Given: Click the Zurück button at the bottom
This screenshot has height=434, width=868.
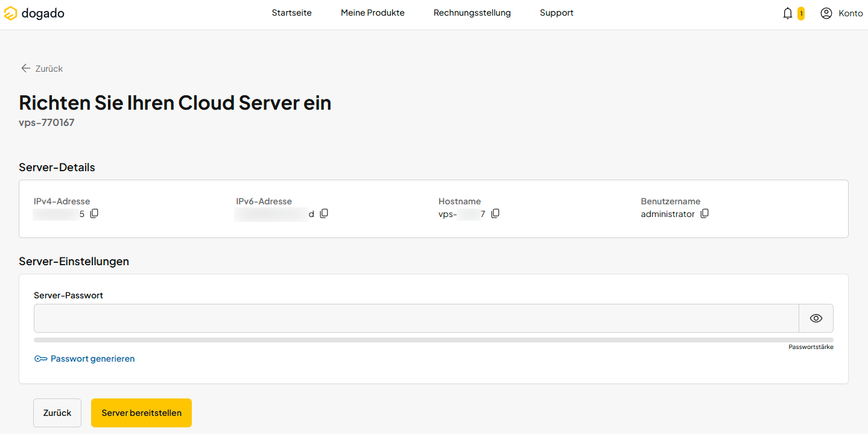Looking at the screenshot, I should (x=57, y=413).
